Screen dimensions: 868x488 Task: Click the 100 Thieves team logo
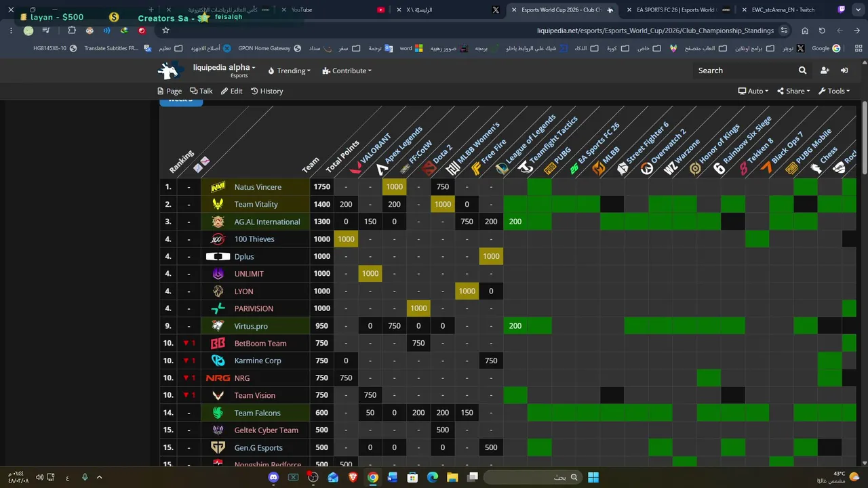coord(218,239)
